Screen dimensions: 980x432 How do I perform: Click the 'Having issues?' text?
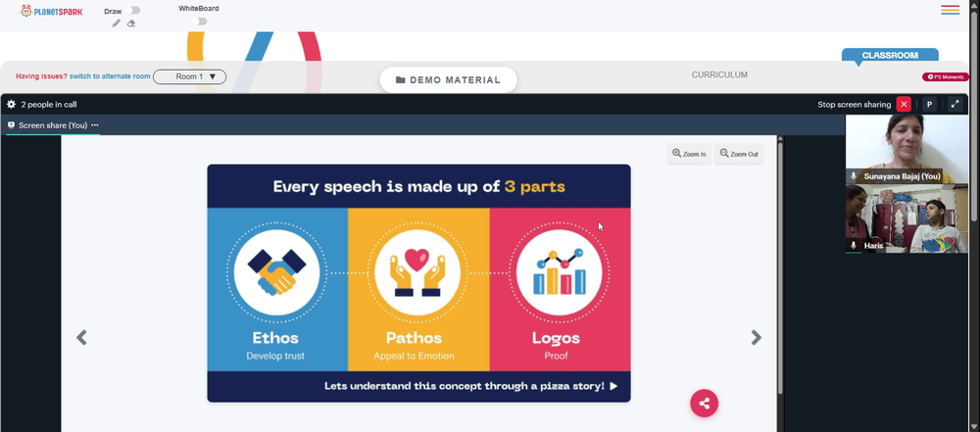tap(42, 76)
